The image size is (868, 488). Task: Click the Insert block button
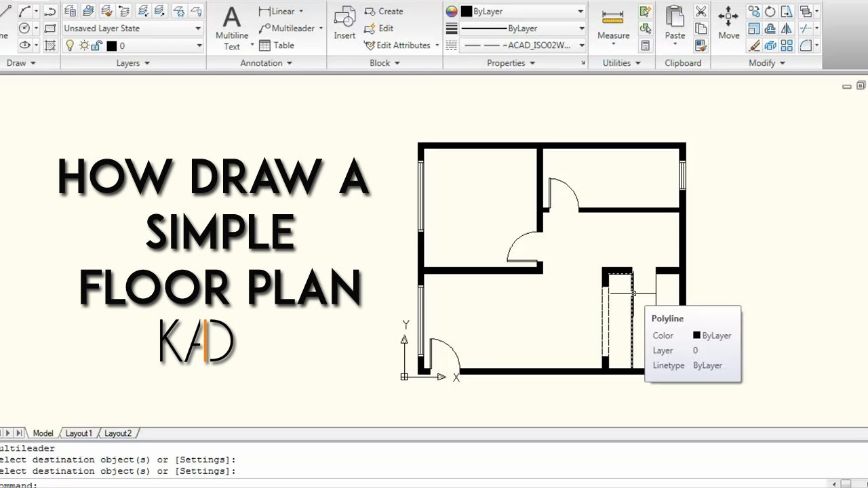pyautogui.click(x=344, y=24)
